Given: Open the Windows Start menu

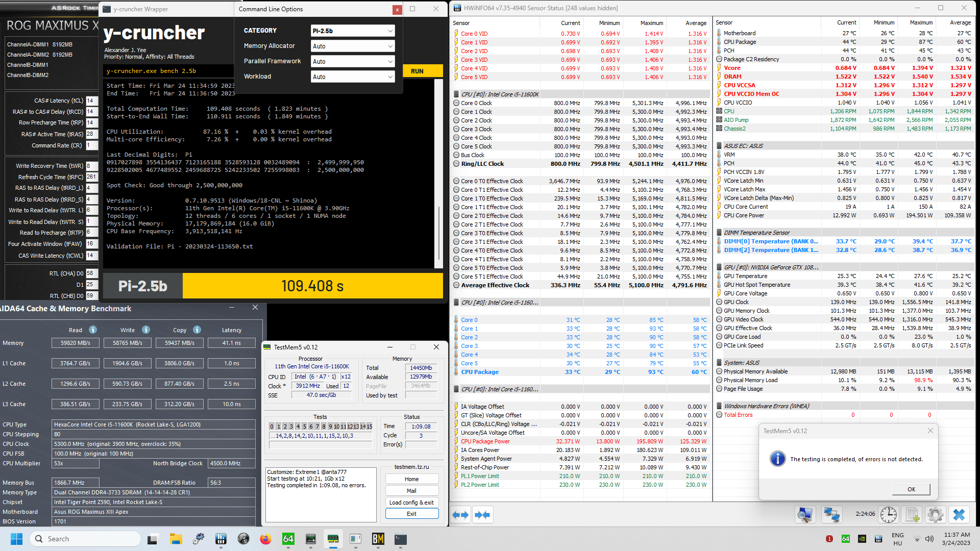Looking at the screenshot, I should [16, 539].
